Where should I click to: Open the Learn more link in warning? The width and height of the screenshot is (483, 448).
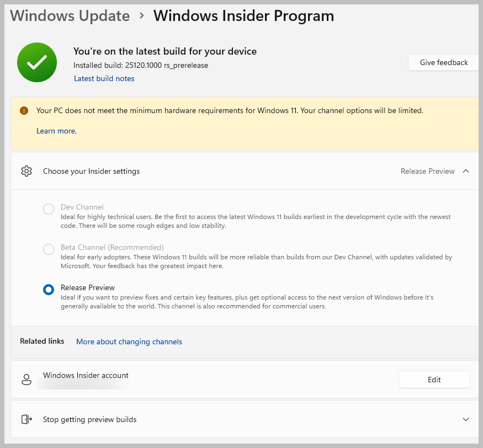pos(56,131)
